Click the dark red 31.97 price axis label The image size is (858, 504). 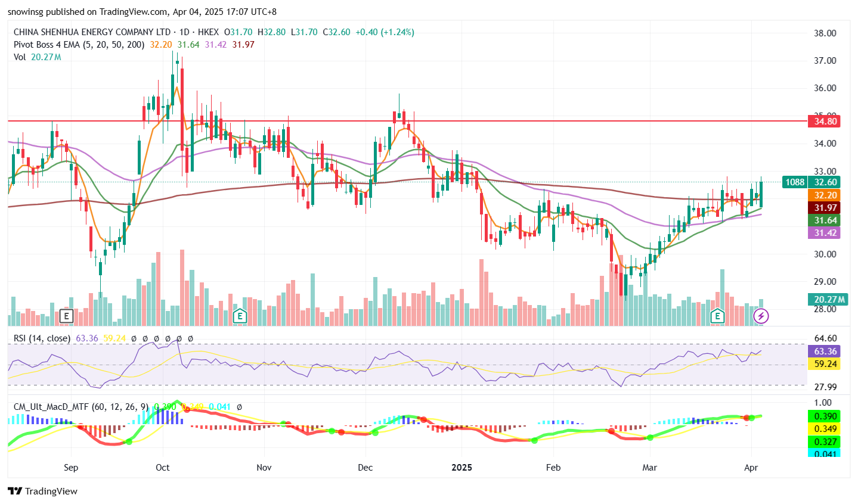[823, 208]
